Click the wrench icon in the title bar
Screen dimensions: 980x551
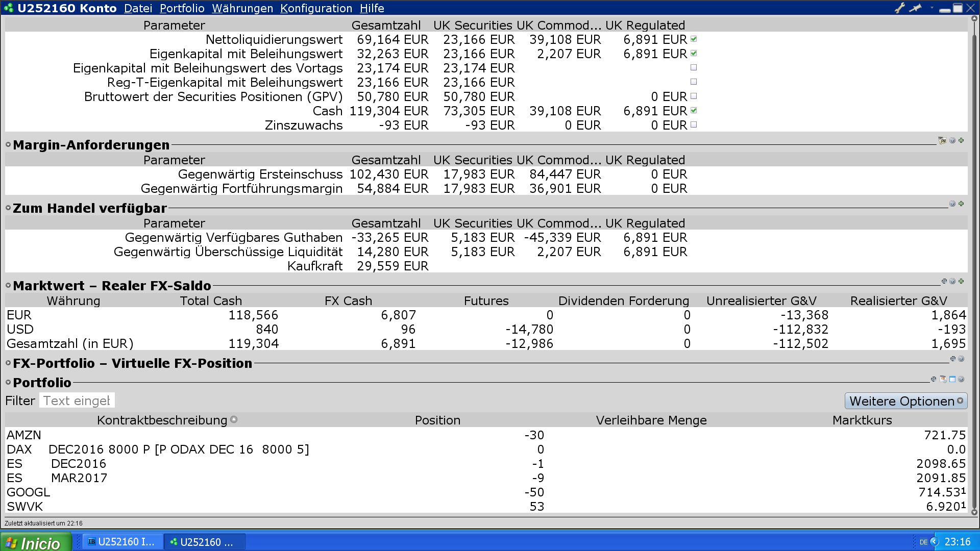(x=899, y=8)
